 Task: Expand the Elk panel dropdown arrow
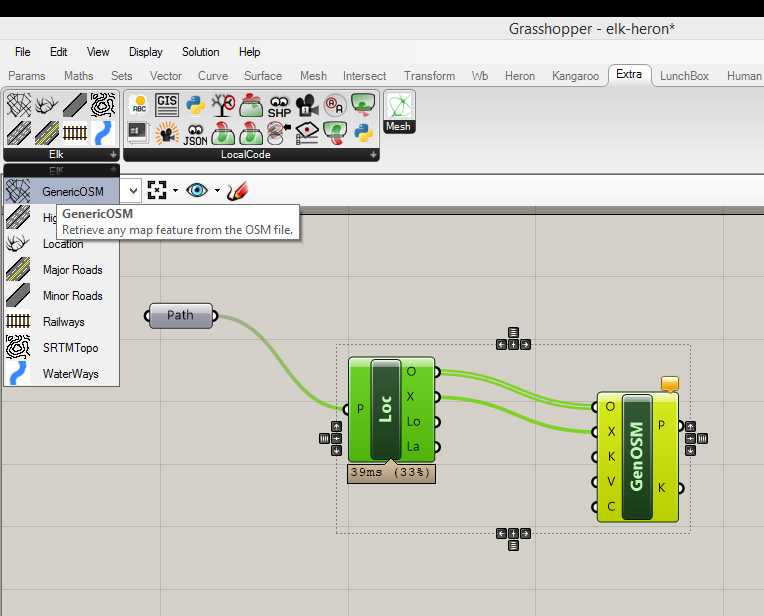(x=113, y=154)
